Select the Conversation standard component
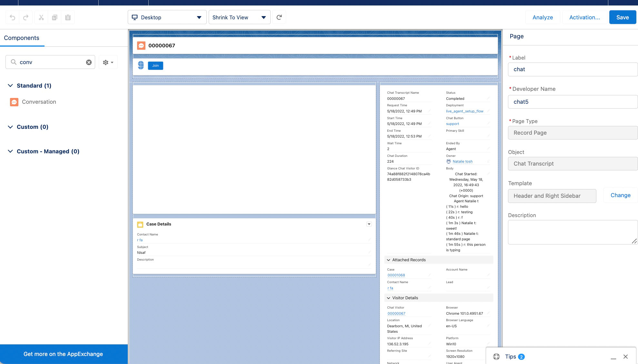This screenshot has height=364, width=638. 39,102
